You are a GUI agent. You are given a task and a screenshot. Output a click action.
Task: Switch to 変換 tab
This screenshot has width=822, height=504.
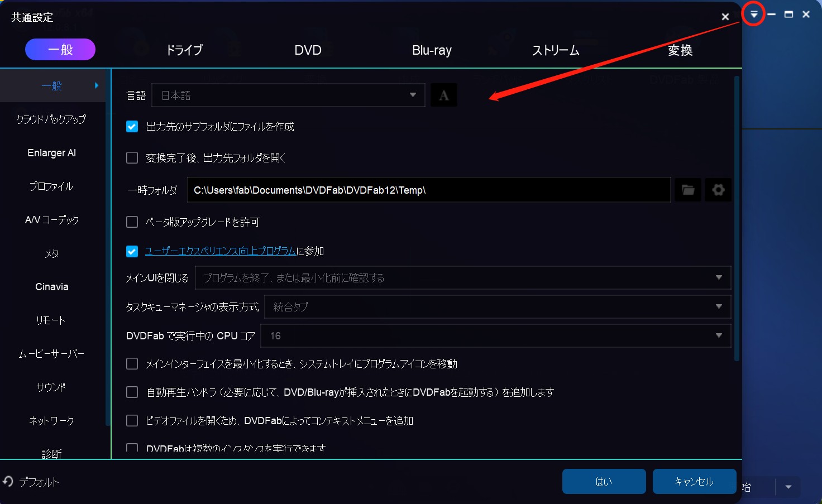[x=680, y=50]
